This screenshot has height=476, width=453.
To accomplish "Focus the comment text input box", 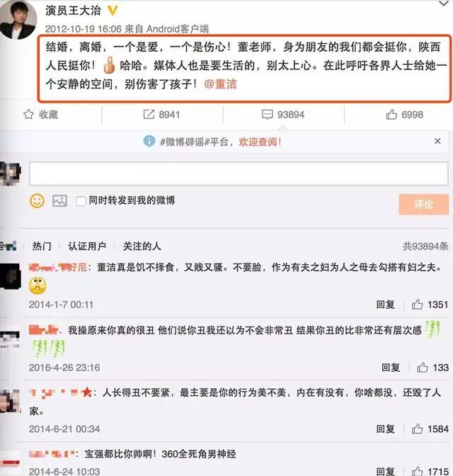I will tap(239, 174).
